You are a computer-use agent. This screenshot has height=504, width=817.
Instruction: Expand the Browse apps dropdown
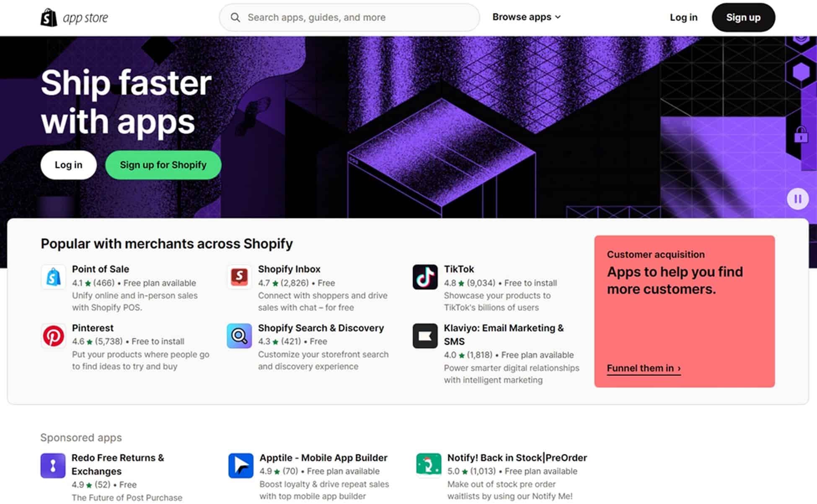click(525, 17)
